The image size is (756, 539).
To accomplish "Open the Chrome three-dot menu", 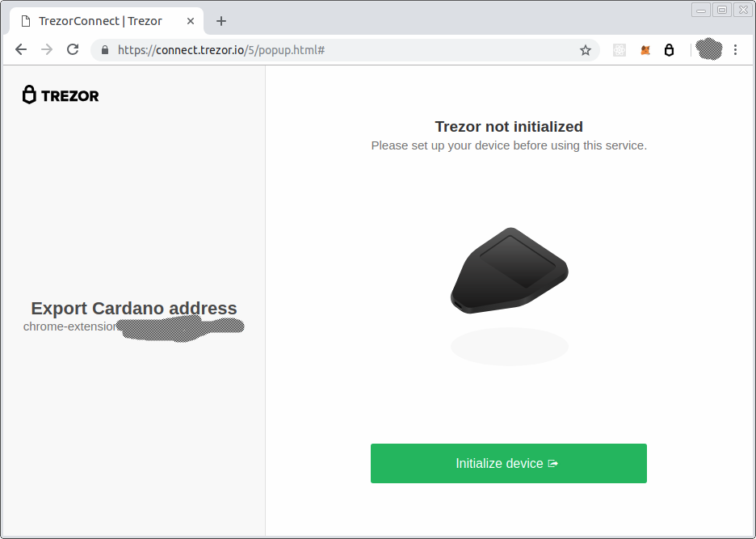I will tap(736, 49).
